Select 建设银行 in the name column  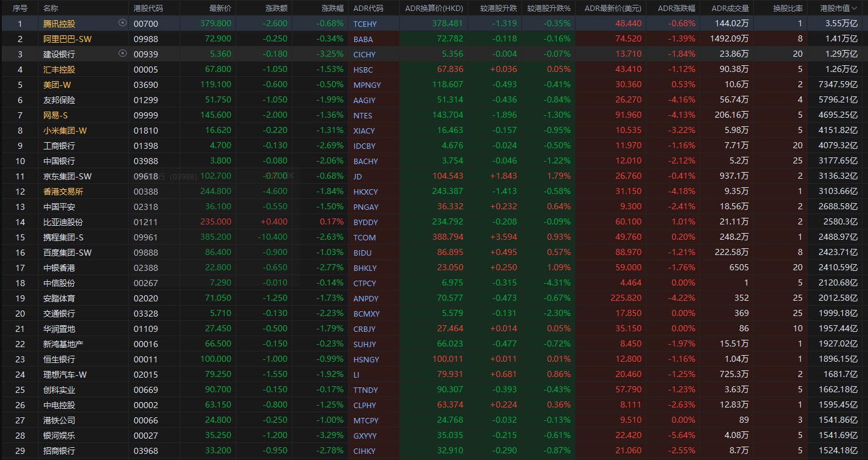pos(59,54)
